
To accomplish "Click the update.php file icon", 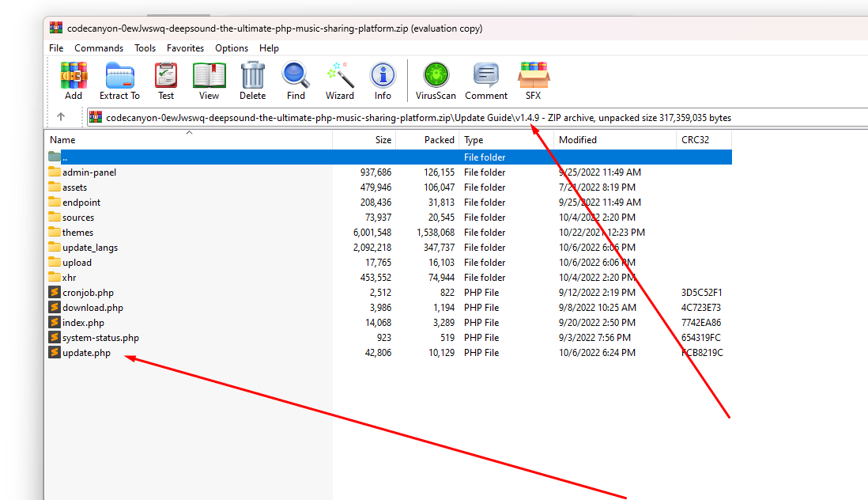I will [x=55, y=351].
